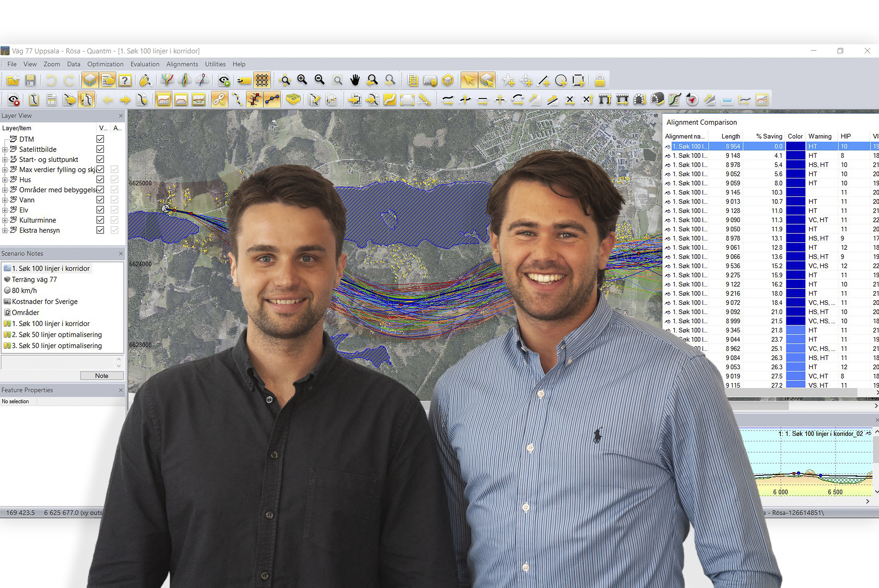The height and width of the screenshot is (588, 879).
Task: Open the Optimization menu
Action: point(105,64)
